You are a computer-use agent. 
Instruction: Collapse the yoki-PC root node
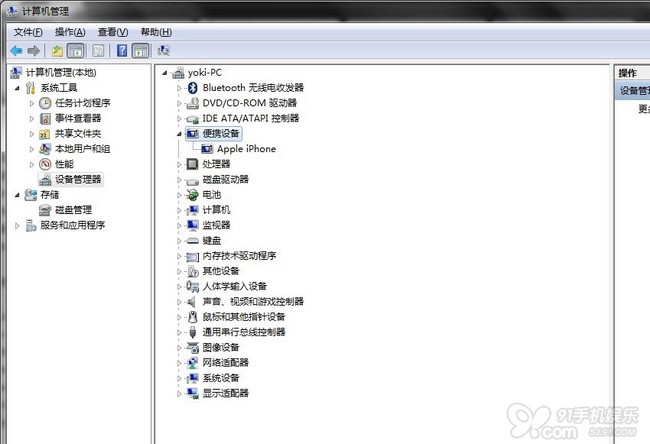coord(165,73)
